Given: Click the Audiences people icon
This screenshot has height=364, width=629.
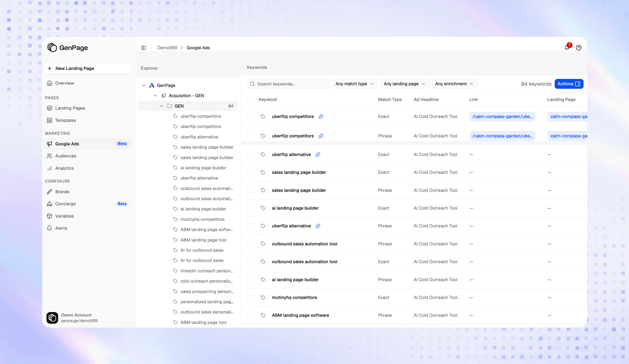Looking at the screenshot, I should 50,156.
